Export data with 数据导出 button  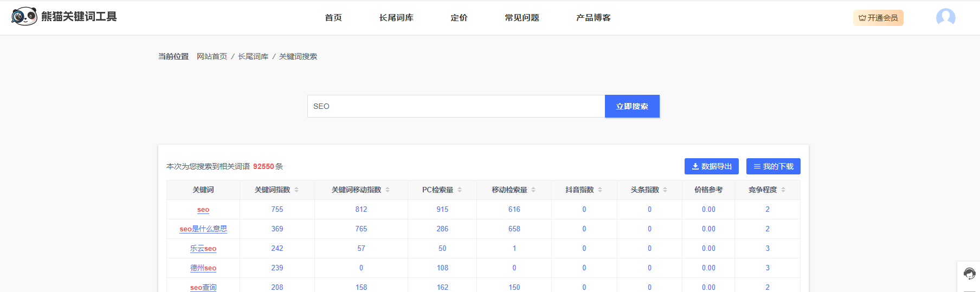711,166
